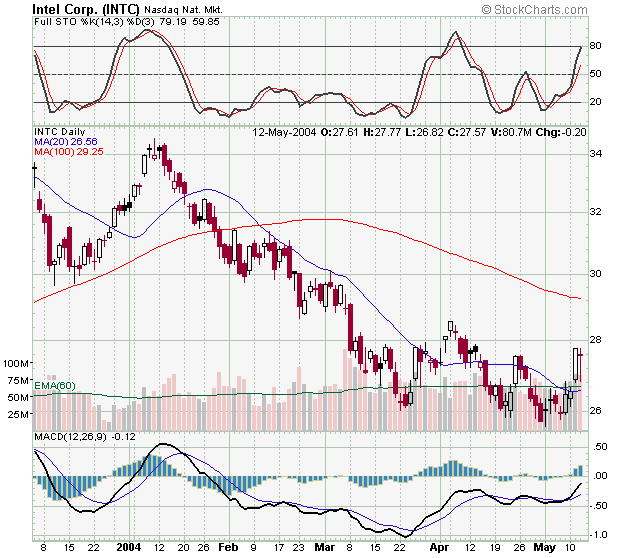The image size is (620, 558).
Task: Click the 50 level on stochastic axis
Action: (595, 74)
